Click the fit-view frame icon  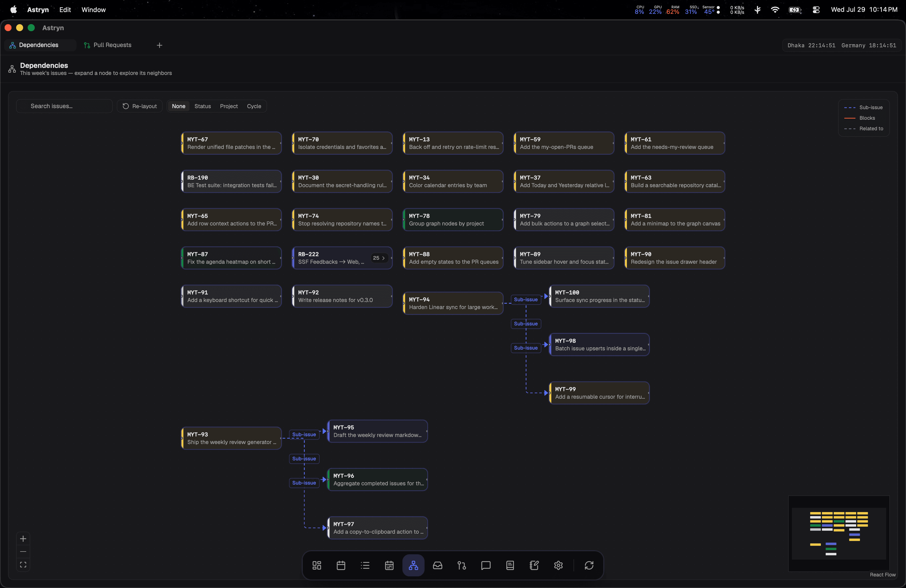[x=23, y=564]
